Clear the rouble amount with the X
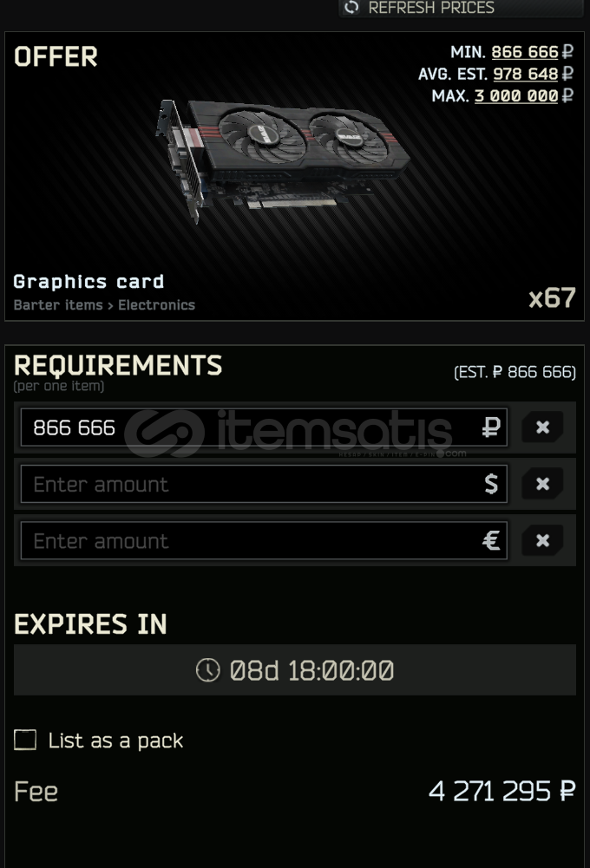This screenshot has height=868, width=590. coord(542,427)
